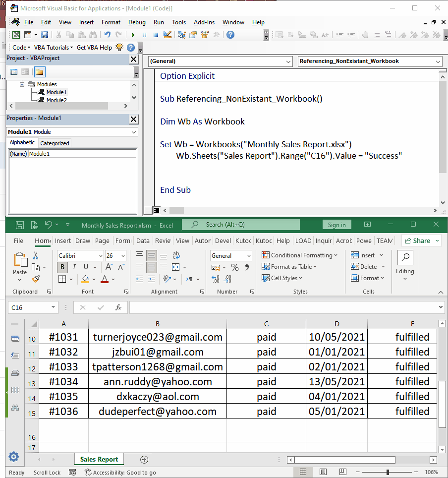The width and height of the screenshot is (448, 478).
Task: Run the macro with the green Run button
Action: 133,35
